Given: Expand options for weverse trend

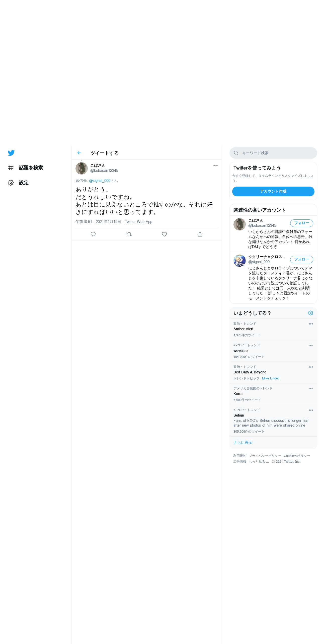Looking at the screenshot, I should point(311,345).
